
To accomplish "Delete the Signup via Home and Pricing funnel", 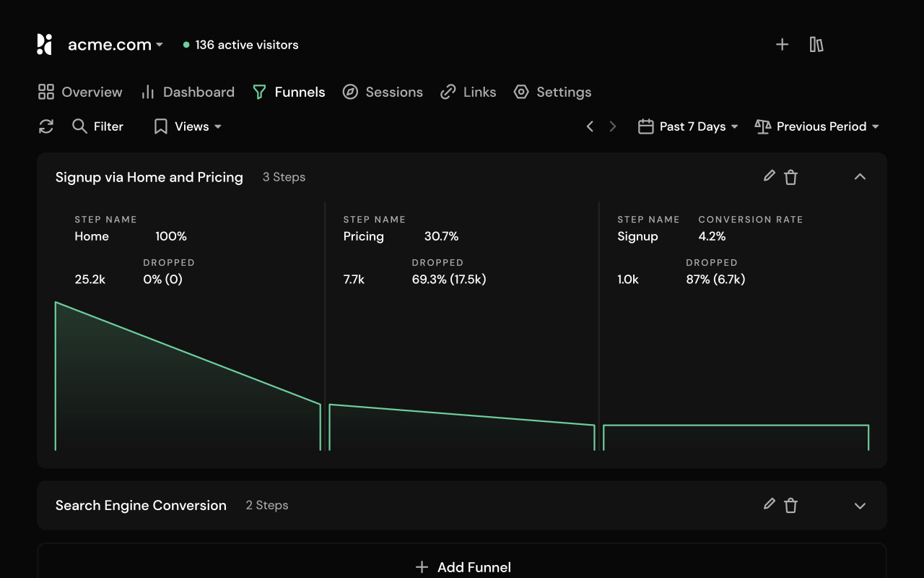I will click(x=790, y=176).
